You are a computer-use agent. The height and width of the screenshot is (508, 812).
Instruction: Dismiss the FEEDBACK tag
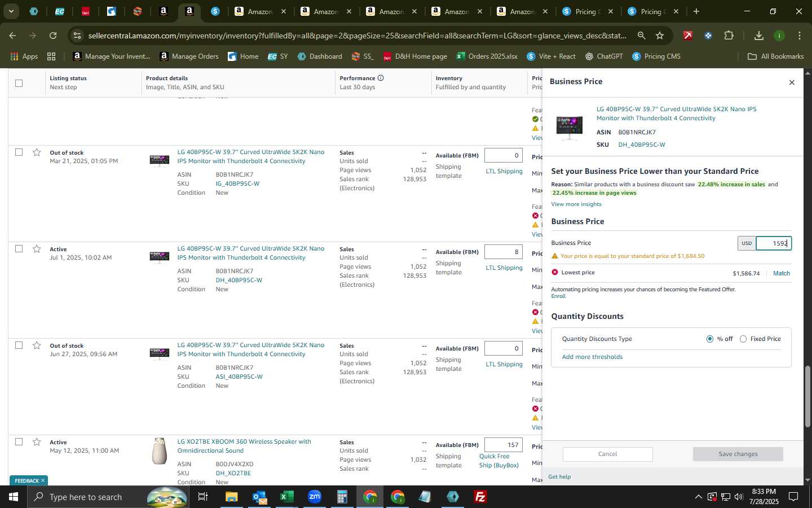(x=42, y=481)
